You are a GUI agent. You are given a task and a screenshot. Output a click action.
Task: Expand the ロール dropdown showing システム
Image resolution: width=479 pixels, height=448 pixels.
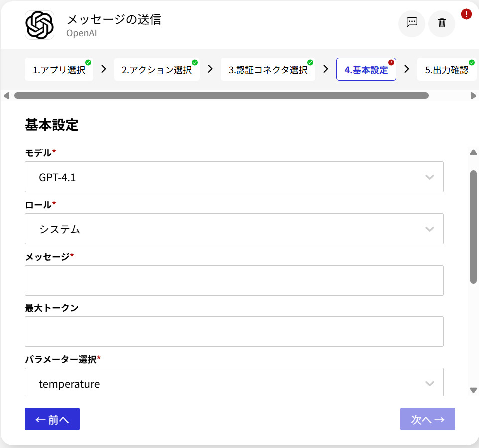pyautogui.click(x=234, y=229)
